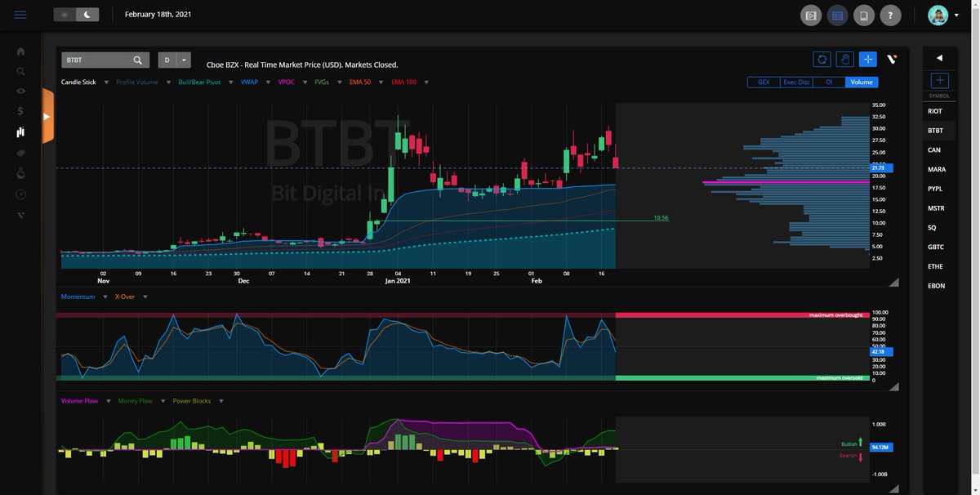Toggle the VWAP indicator

pos(249,82)
